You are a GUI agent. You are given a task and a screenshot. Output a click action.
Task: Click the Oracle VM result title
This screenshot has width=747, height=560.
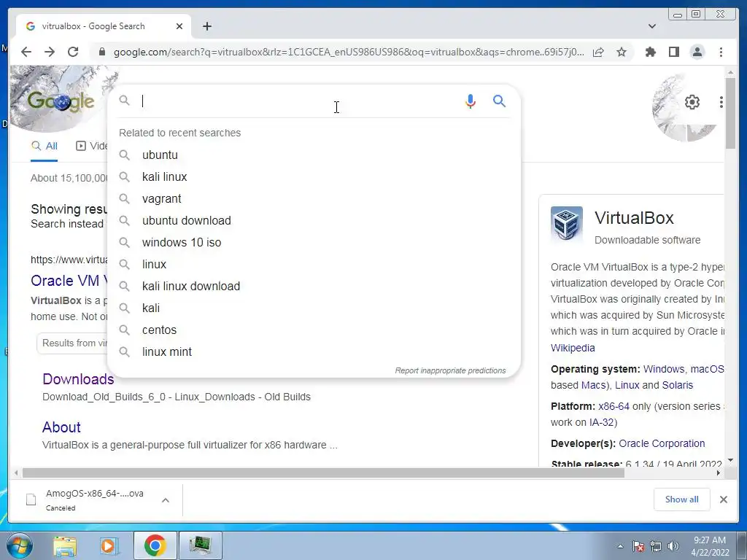click(69, 281)
